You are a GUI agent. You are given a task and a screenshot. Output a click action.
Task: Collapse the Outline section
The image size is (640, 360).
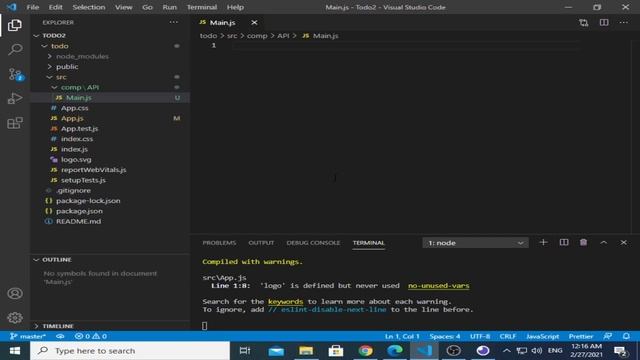(x=56, y=260)
